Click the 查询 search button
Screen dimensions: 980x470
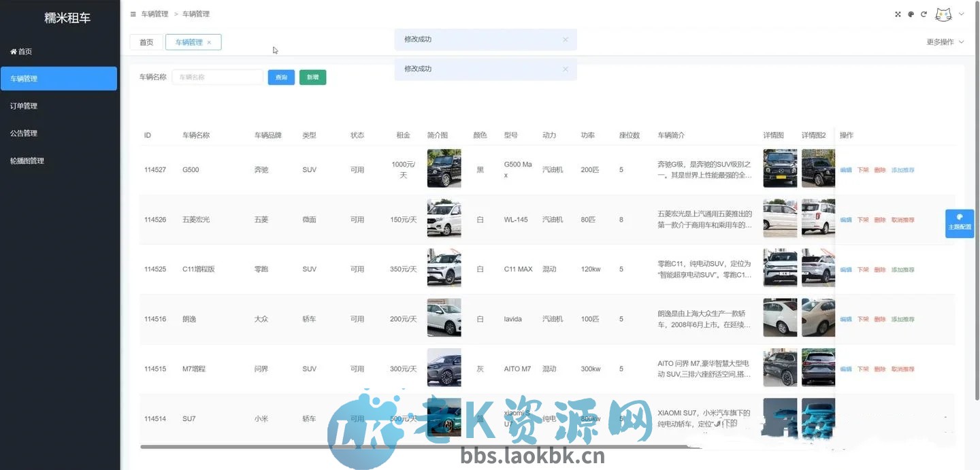click(x=281, y=77)
